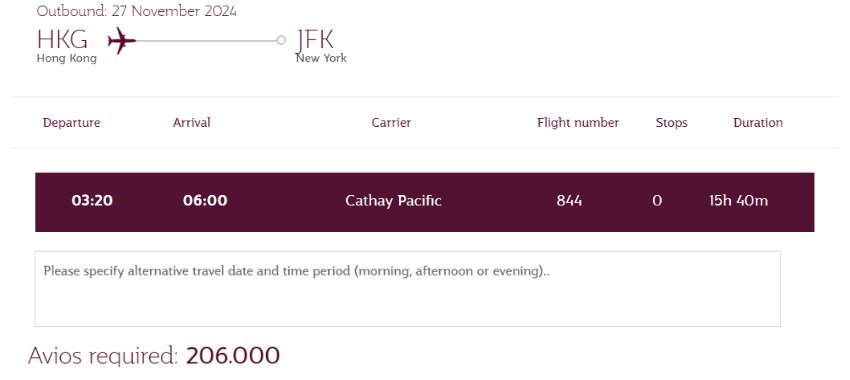Click the Hong Kong city label
The image size is (850, 380).
[67, 59]
